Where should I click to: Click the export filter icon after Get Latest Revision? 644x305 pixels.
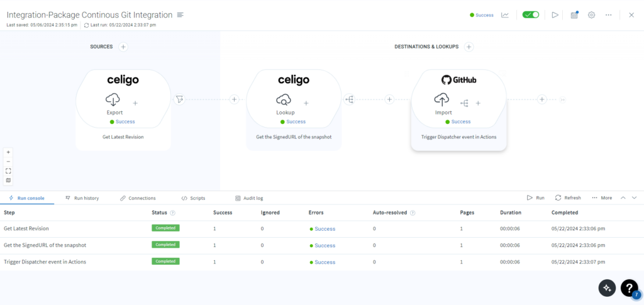point(180,99)
